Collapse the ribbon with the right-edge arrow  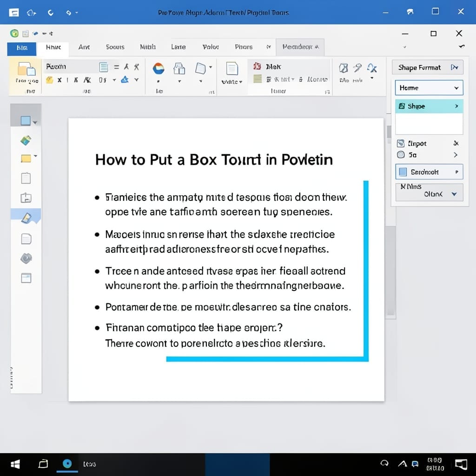point(462,46)
